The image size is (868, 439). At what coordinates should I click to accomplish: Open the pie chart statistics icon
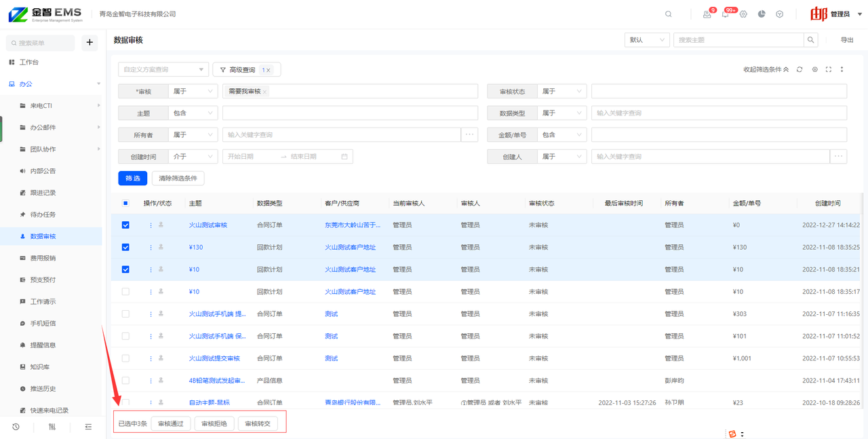[x=762, y=14]
